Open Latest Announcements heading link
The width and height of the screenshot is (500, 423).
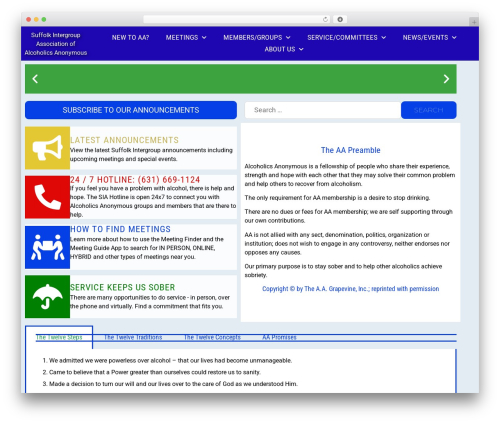(124, 140)
